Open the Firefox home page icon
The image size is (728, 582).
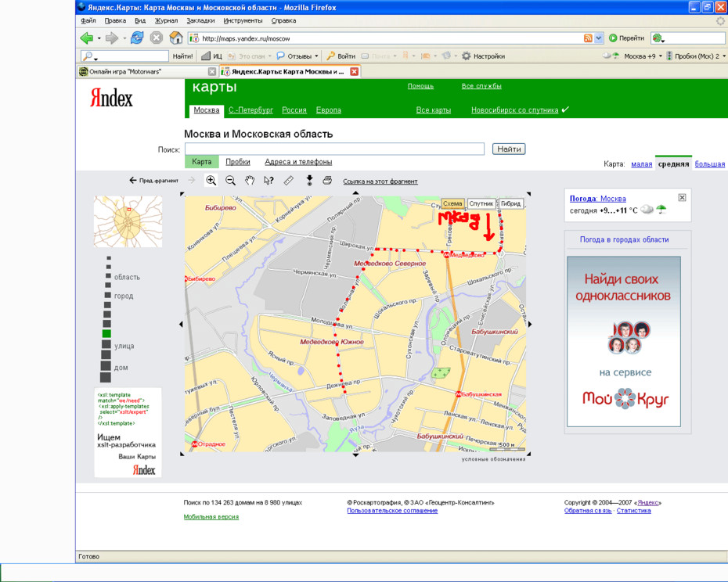click(176, 38)
